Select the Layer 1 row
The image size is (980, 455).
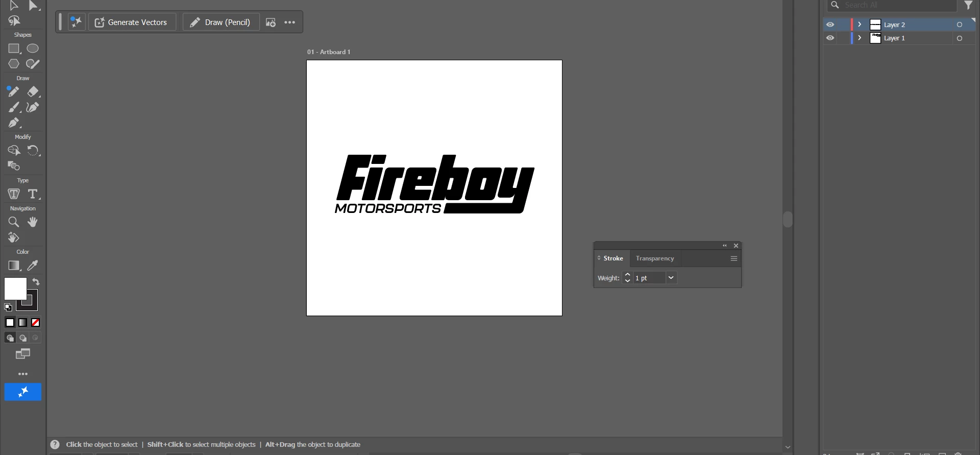tap(899, 38)
